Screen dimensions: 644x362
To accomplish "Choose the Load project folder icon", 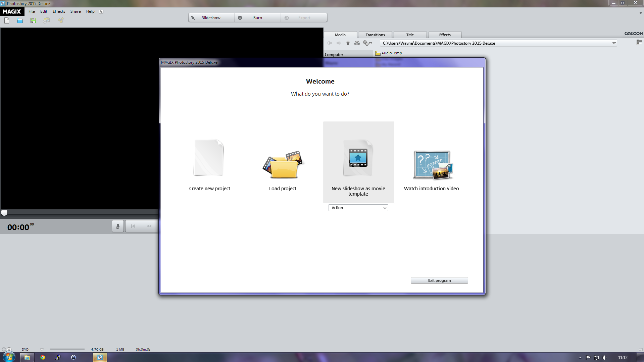I will tap(283, 164).
